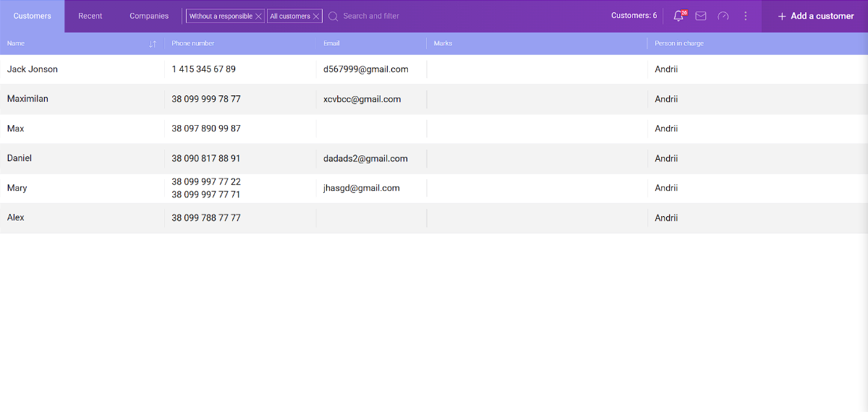
Task: Open customer Maximilan
Action: point(27,99)
